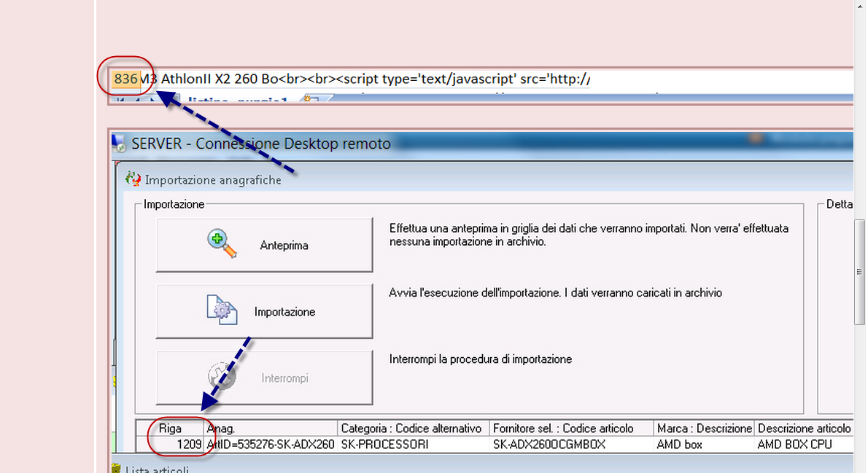Click the Anteprima preview button
The height and width of the screenshot is (473, 868).
pos(264,245)
